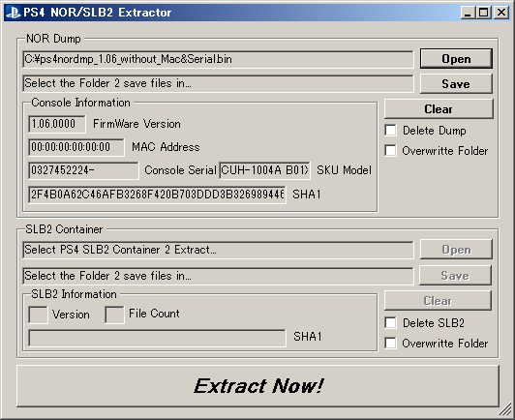The width and height of the screenshot is (515, 420).
Task: Open a NOR dump file
Action: 456,59
